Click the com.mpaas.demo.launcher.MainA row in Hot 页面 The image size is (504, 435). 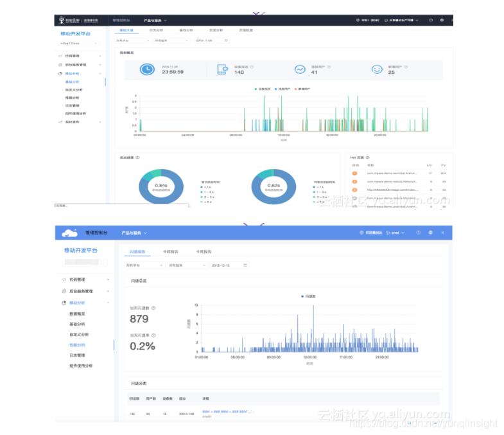(399, 173)
